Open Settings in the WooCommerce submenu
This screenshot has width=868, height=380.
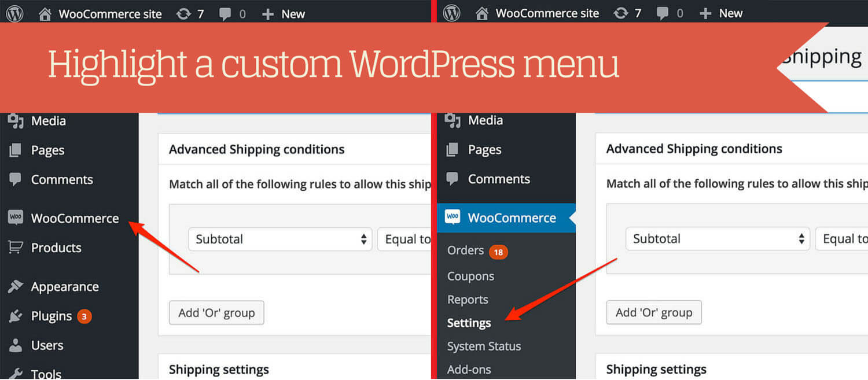(x=469, y=323)
